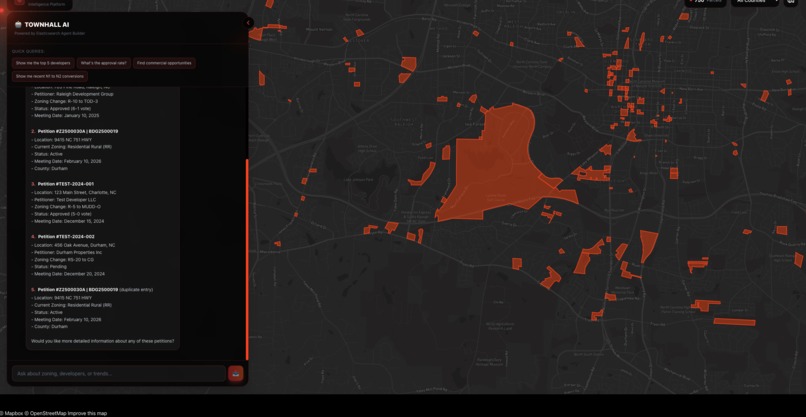The height and width of the screenshot is (417, 806).
Task: Click the chat panel orange scrollbar
Action: (x=247, y=259)
